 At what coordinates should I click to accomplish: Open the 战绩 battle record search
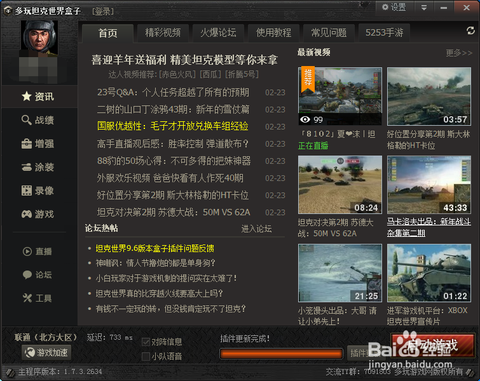(38, 120)
